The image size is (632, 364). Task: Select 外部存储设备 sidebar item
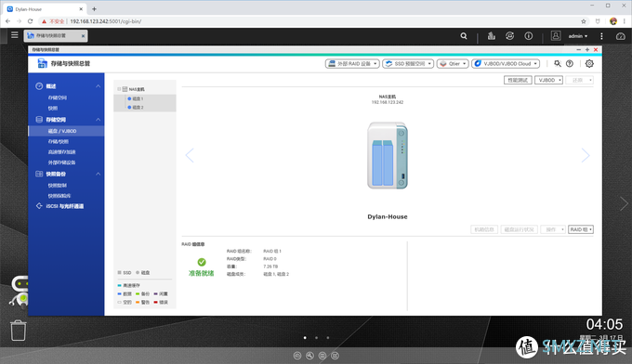61,162
